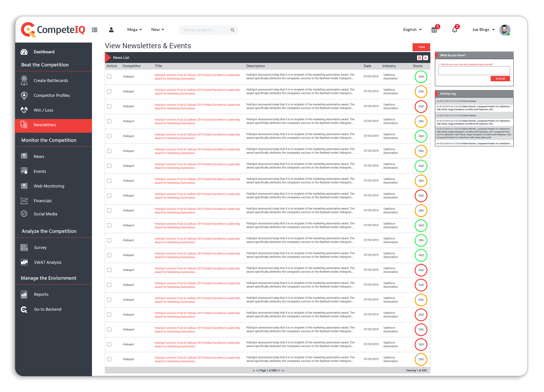This screenshot has width=544, height=392.
Task: Click the Financials chart icon
Action: 24,200
